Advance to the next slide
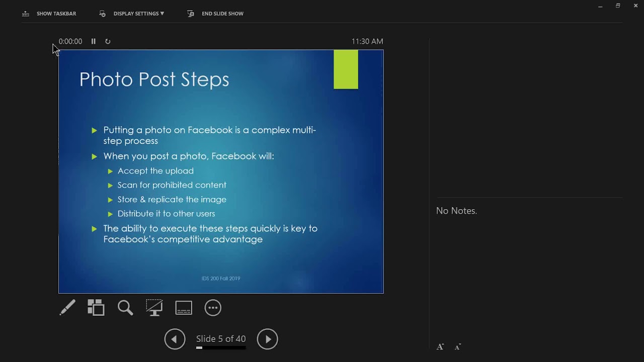 (268, 339)
